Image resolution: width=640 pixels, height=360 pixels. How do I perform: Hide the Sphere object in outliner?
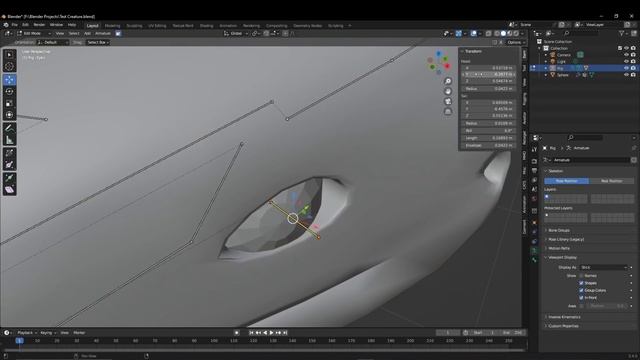626,75
